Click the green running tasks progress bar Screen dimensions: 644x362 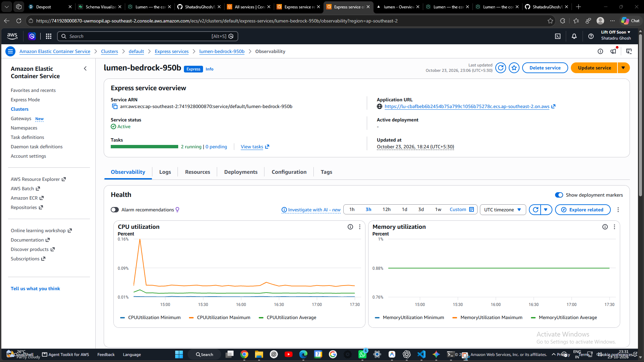(144, 147)
